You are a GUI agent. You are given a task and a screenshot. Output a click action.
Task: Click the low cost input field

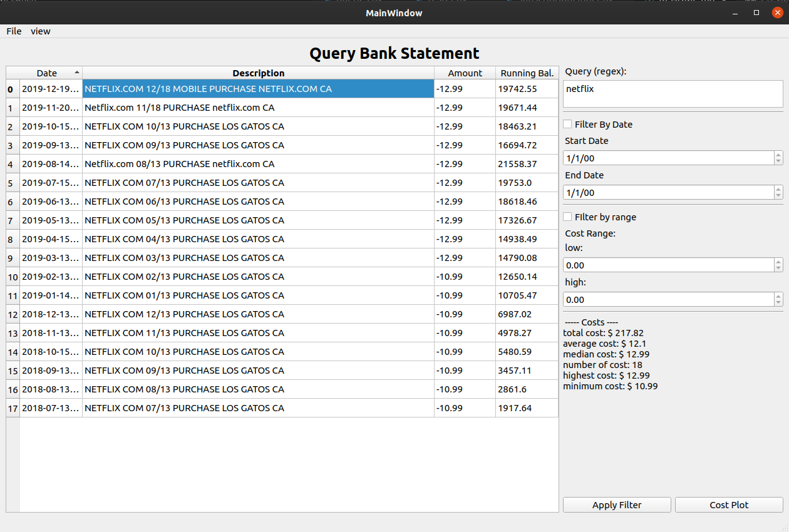point(668,265)
